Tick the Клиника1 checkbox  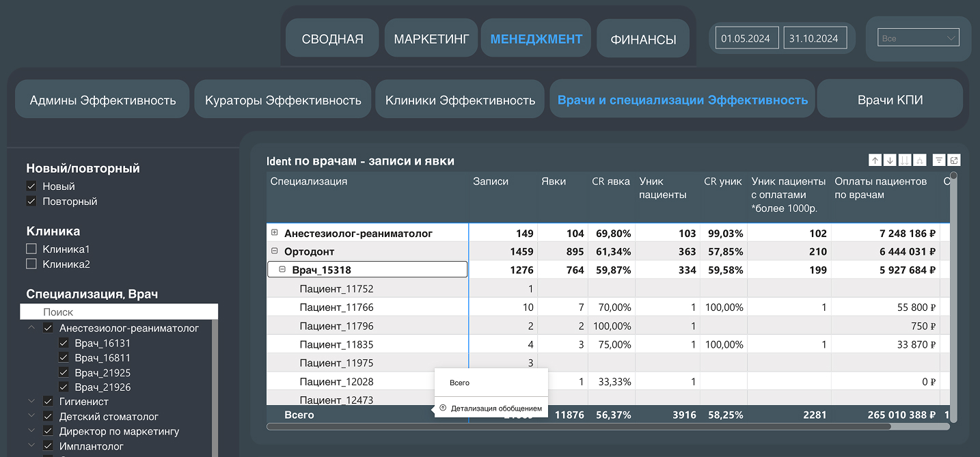[31, 249]
